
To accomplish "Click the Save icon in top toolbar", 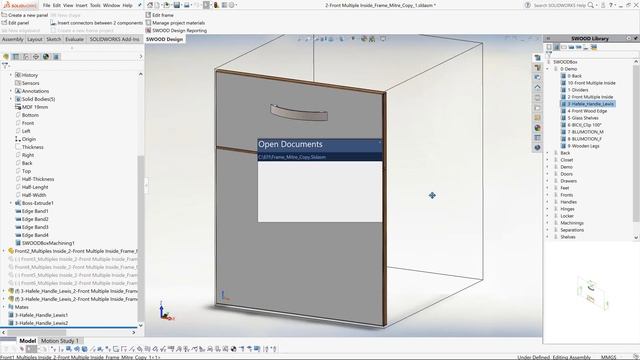I will point(177,5).
